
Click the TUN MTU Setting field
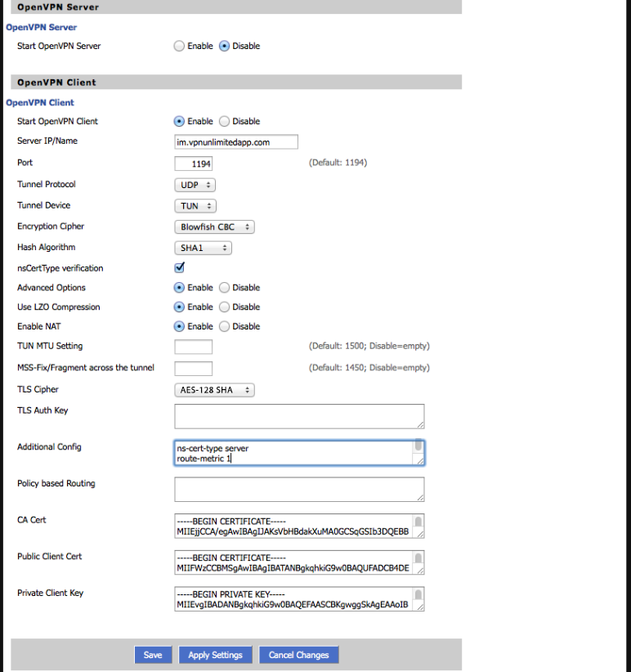coord(193,347)
